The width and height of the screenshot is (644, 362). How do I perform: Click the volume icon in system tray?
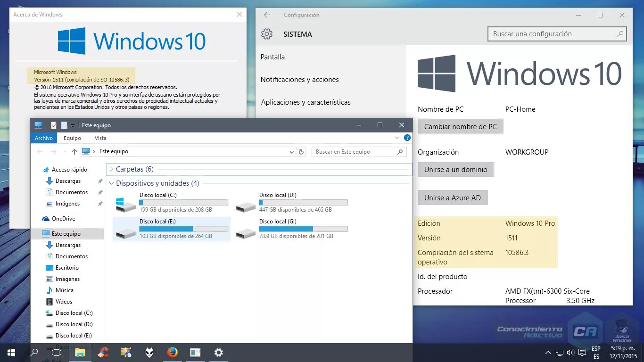tap(570, 352)
